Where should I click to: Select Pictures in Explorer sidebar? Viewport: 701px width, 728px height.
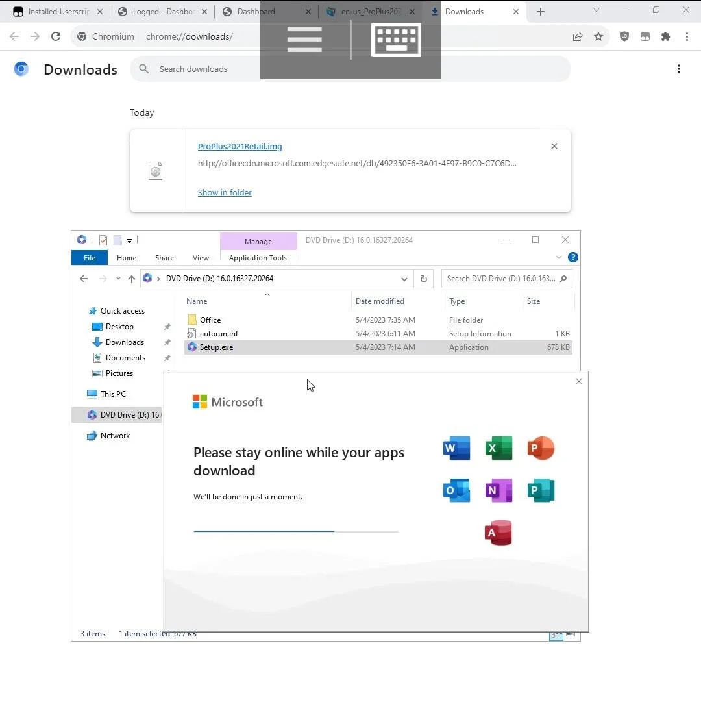click(119, 373)
